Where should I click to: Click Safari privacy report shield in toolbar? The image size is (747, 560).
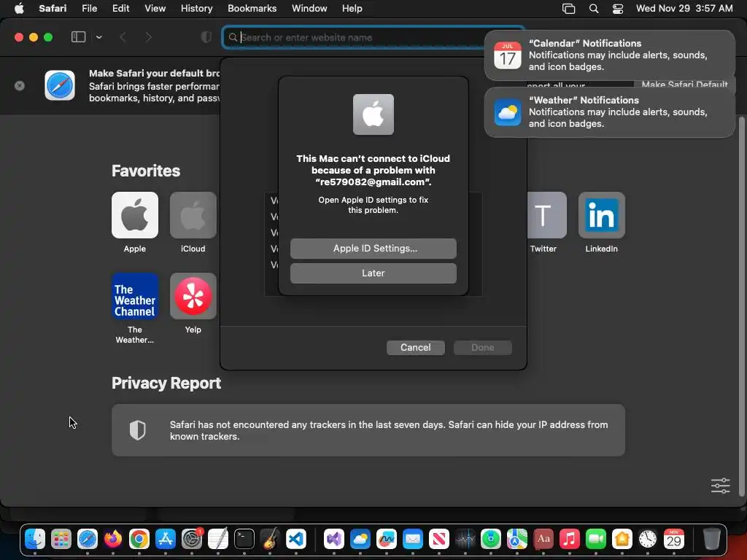coord(206,37)
